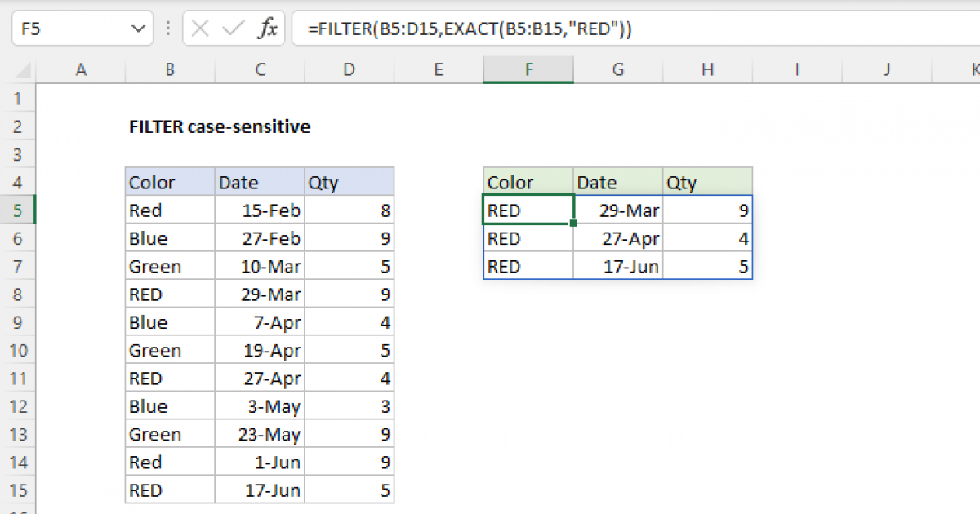
Task: Select column F by clicking its header
Action: click(x=528, y=70)
